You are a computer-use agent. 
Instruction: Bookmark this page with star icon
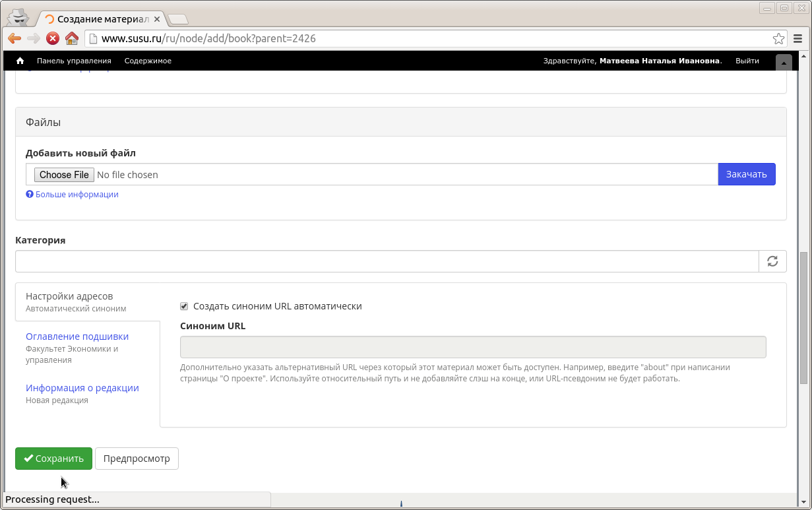778,38
